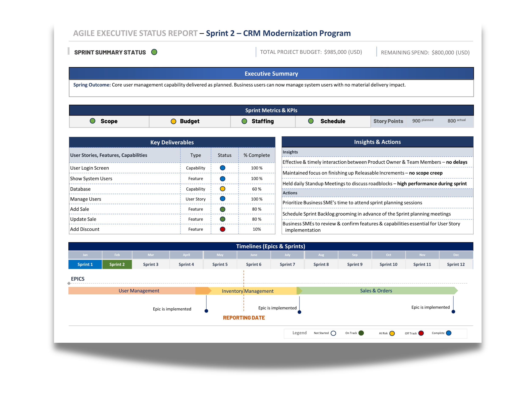Image resolution: width=532 pixels, height=399 pixels.
Task: Click the Dec month header
Action: 456,255
